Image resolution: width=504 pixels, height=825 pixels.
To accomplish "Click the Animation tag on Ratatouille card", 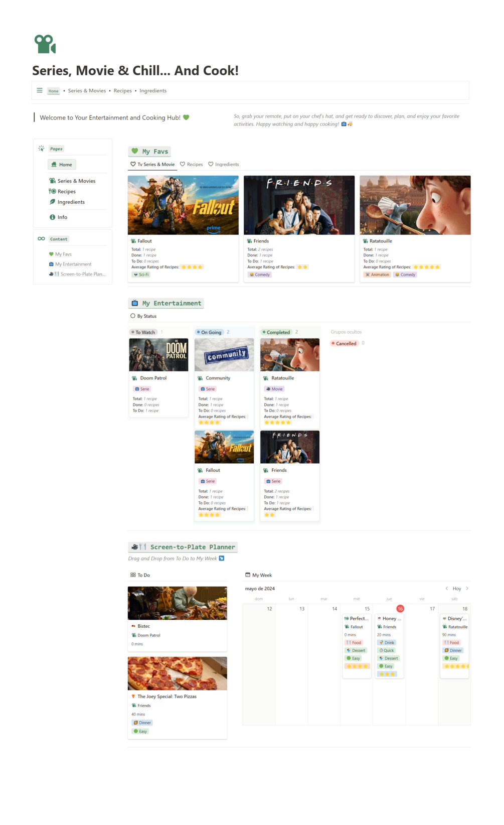I will click(x=377, y=275).
